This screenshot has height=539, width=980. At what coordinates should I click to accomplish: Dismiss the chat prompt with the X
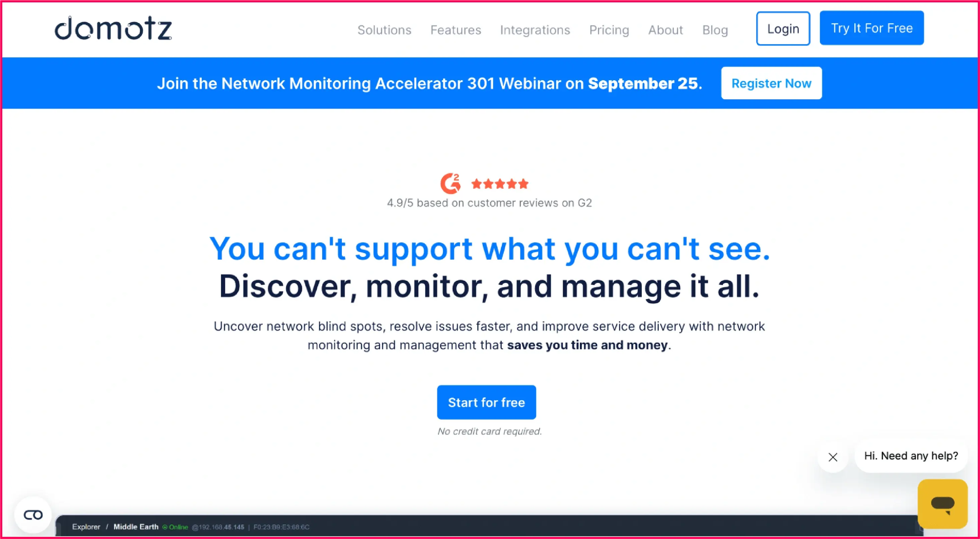pyautogui.click(x=833, y=457)
